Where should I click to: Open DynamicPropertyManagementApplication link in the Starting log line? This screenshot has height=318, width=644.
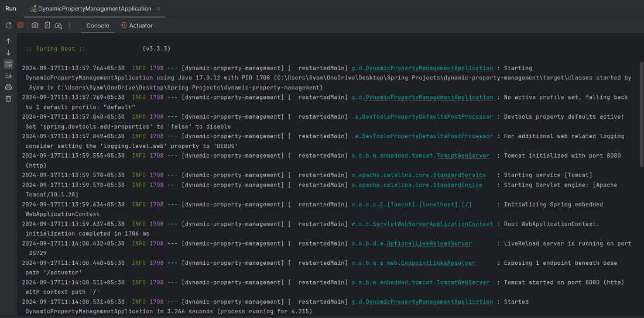(x=429, y=68)
